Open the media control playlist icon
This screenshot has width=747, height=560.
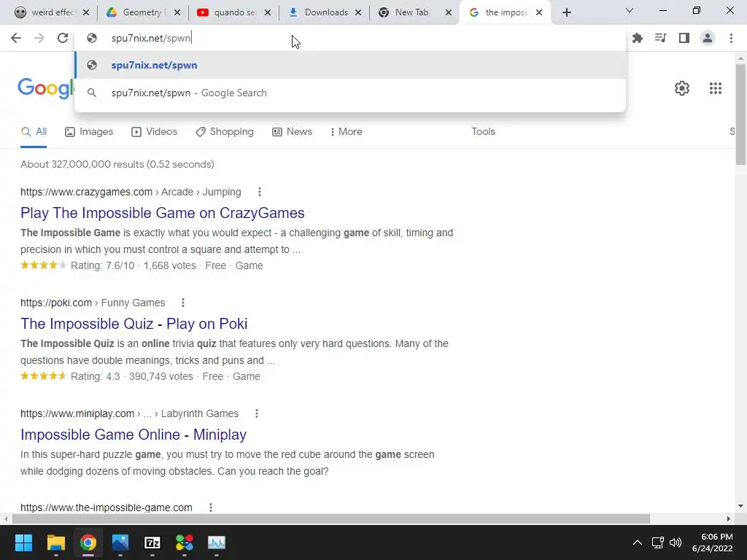click(660, 38)
